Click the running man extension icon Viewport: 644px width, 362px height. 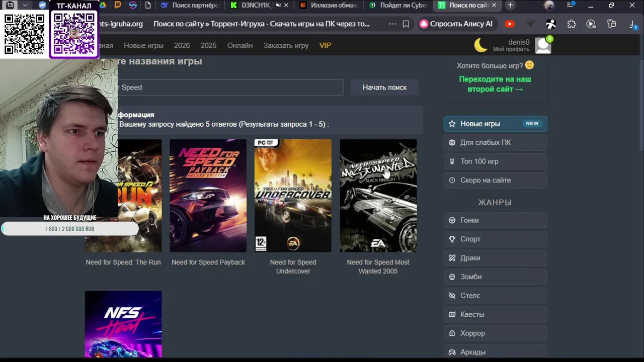coord(551,24)
